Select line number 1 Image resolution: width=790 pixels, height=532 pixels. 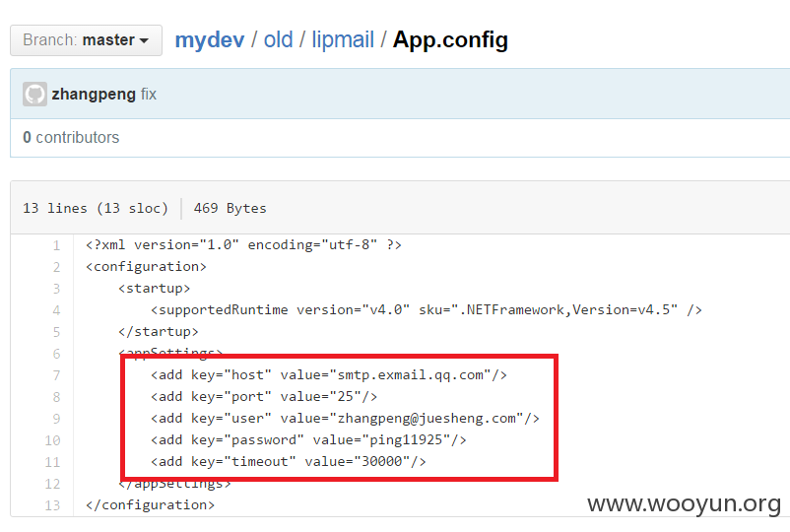click(56, 246)
